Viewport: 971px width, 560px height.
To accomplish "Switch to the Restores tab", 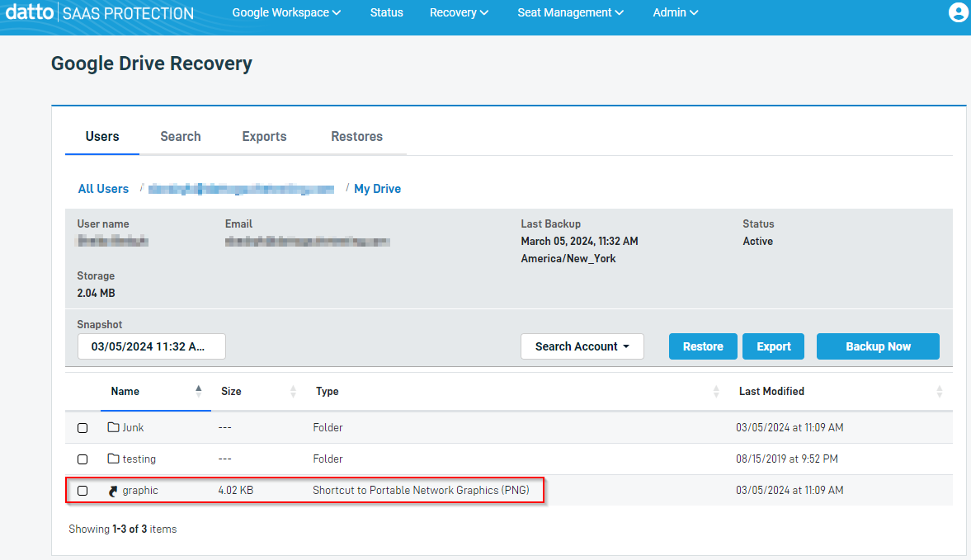I will tap(356, 136).
